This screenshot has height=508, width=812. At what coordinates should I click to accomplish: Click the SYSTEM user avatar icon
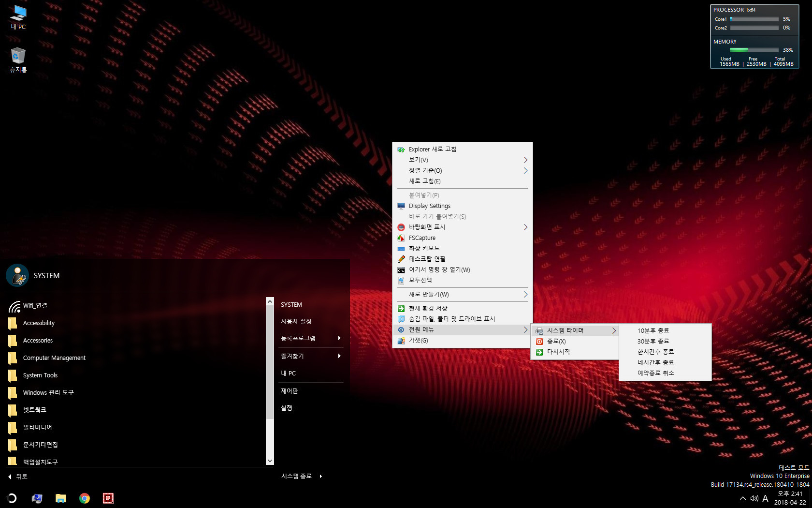17,275
